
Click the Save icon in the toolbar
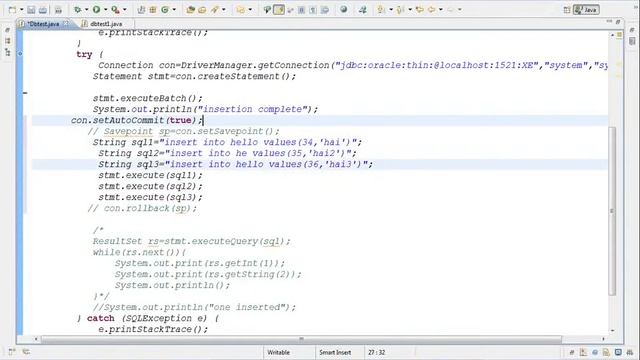click(31, 10)
